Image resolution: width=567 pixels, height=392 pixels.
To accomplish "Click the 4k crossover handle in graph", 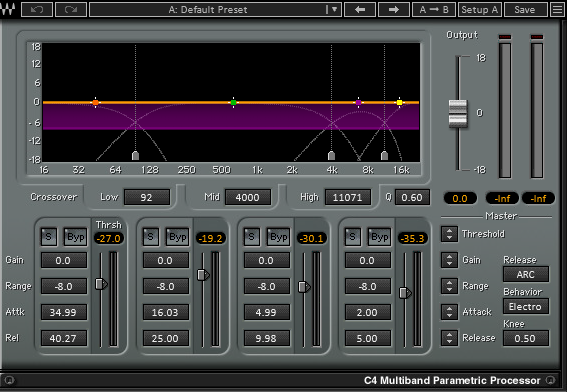I will pyautogui.click(x=331, y=155).
